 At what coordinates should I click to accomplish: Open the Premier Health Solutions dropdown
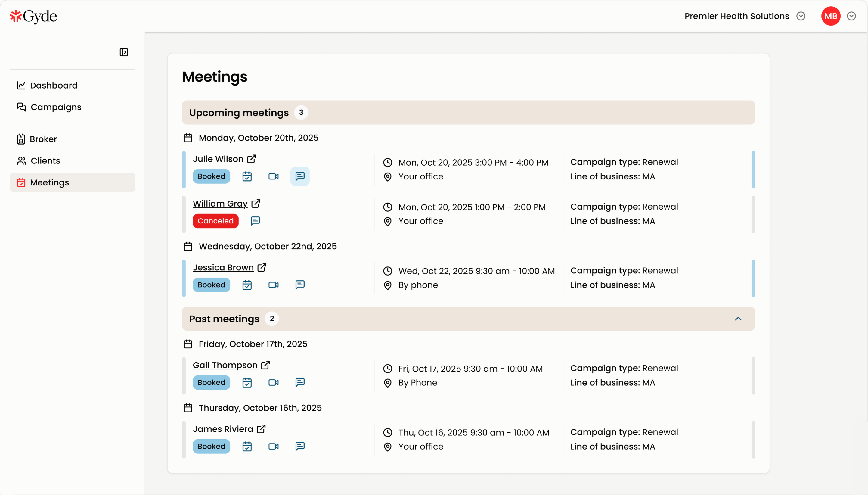pyautogui.click(x=801, y=16)
